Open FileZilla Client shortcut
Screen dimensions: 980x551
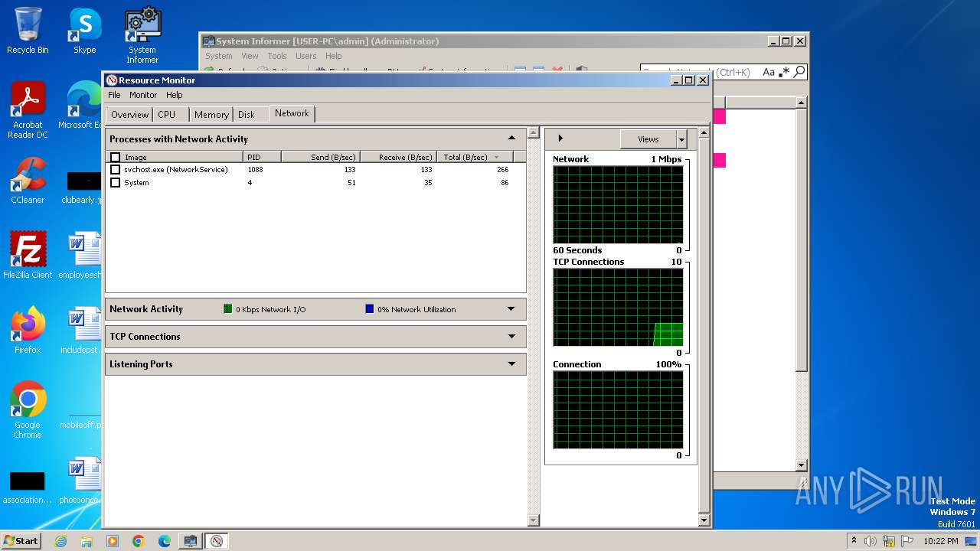click(x=28, y=255)
